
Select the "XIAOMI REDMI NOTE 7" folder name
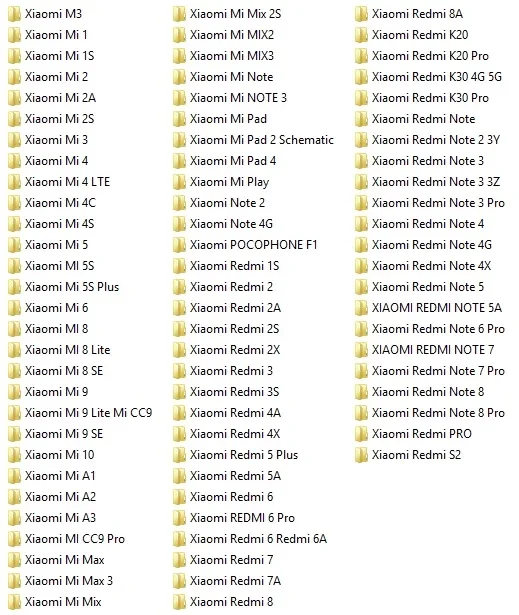coord(433,350)
